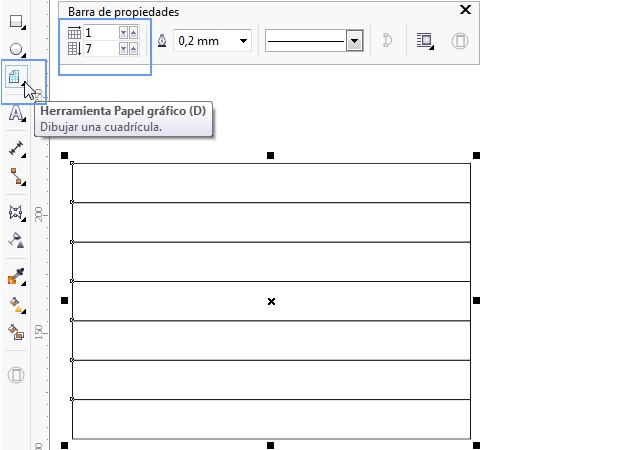Screen dimensions: 620x450
Task: Select the Parallel Dimension tool
Action: pyautogui.click(x=16, y=148)
